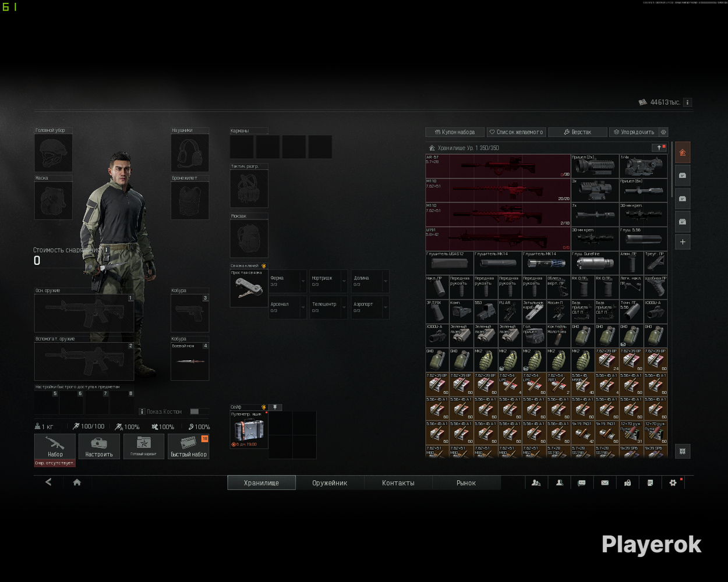Viewport: 728px width, 582px height.
Task: Switch to the Оружейник tab
Action: [330, 482]
